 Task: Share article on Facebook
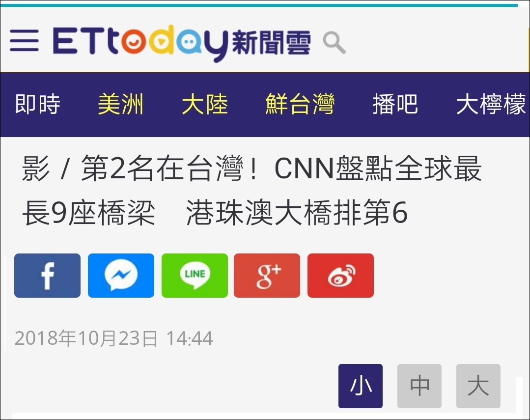[47, 276]
